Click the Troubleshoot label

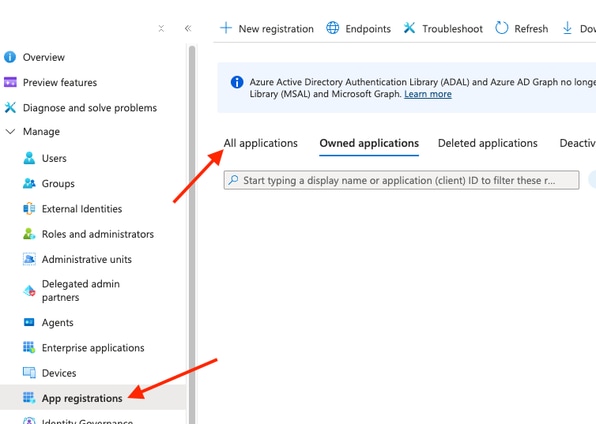click(452, 29)
